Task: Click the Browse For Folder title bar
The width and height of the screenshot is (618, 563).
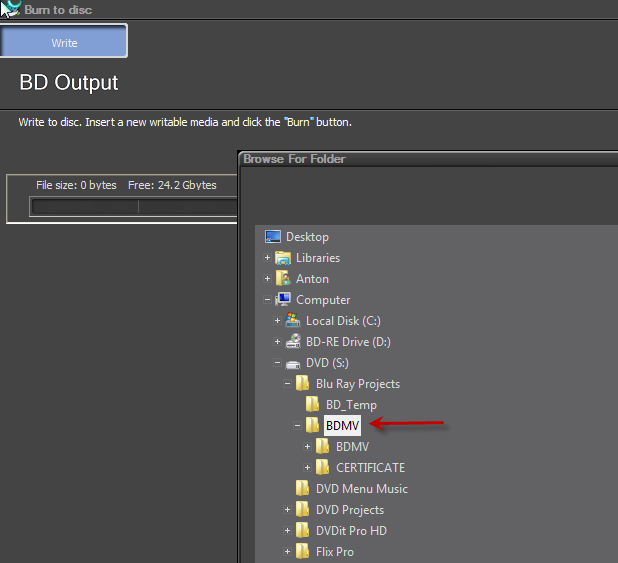Action: coord(428,159)
